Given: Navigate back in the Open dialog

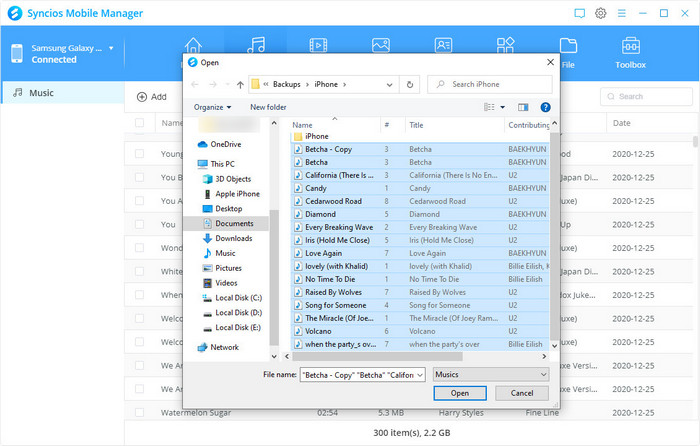Looking at the screenshot, I should [x=195, y=84].
